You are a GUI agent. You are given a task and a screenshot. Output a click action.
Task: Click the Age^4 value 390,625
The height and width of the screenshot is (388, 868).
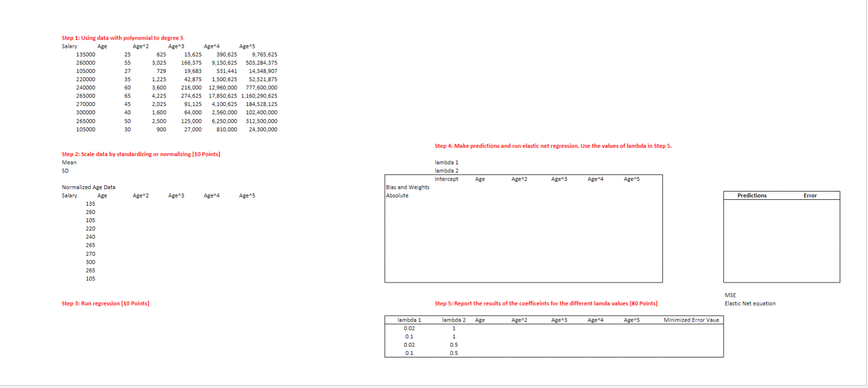pyautogui.click(x=227, y=54)
